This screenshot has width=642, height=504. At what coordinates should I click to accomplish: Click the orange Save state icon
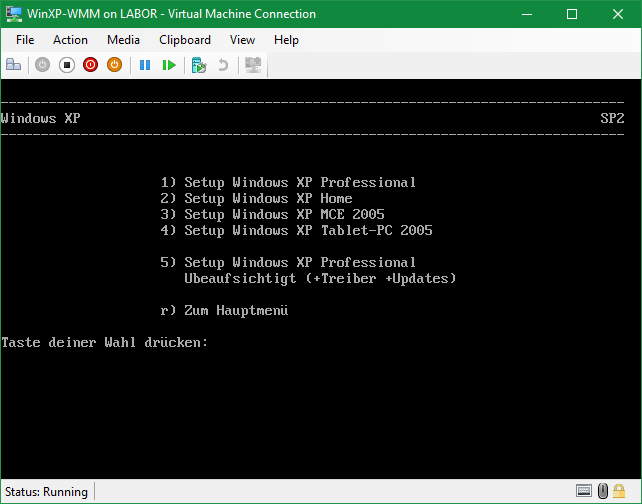[114, 65]
